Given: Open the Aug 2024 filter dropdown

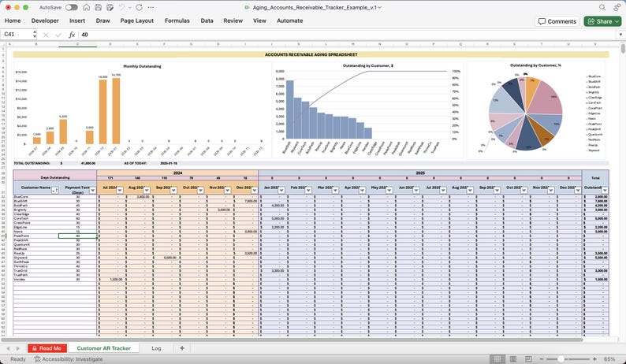Looking at the screenshot, I should click(x=147, y=191).
